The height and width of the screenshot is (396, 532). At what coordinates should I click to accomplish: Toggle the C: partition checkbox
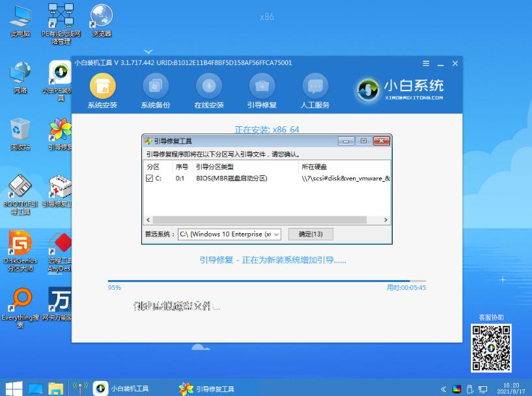tap(150, 178)
